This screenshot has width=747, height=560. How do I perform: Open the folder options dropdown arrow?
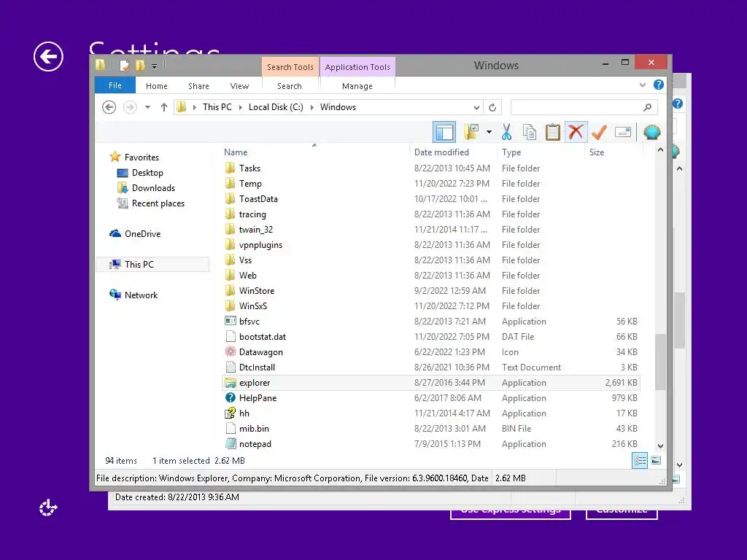(489, 132)
